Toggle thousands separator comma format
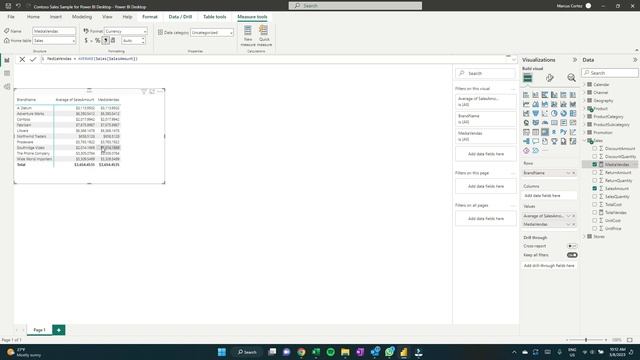Screen dimensions: 640x360 105,40
